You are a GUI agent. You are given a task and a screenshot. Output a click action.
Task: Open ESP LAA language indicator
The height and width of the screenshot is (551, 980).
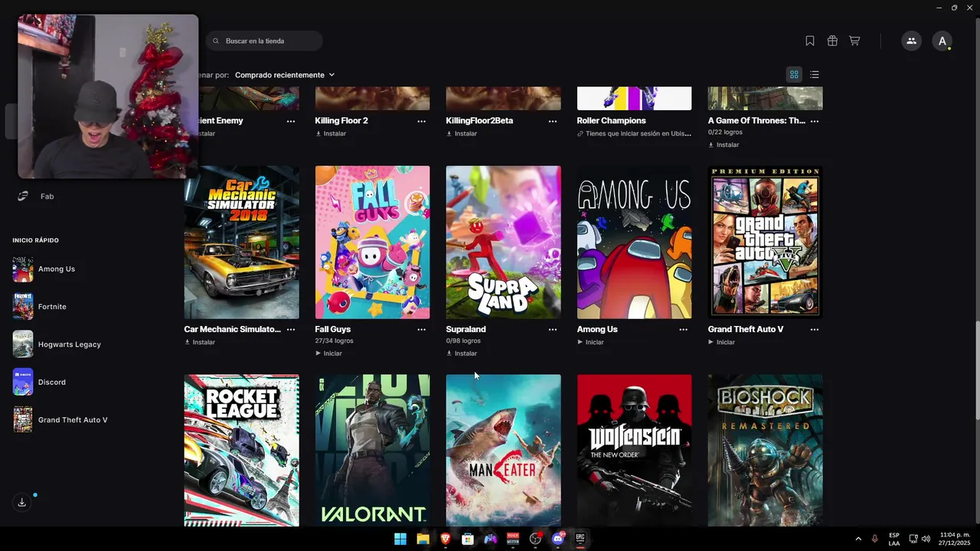894,539
